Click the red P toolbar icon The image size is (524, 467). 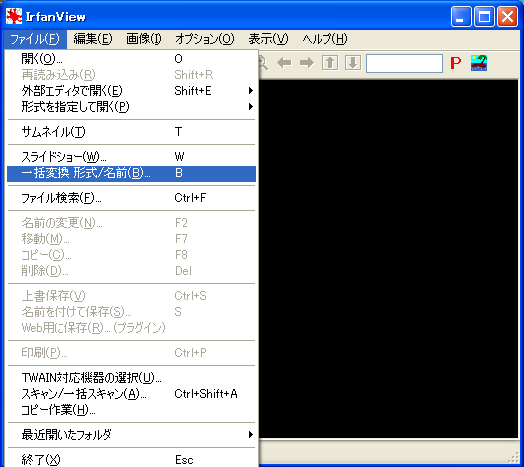click(455, 63)
